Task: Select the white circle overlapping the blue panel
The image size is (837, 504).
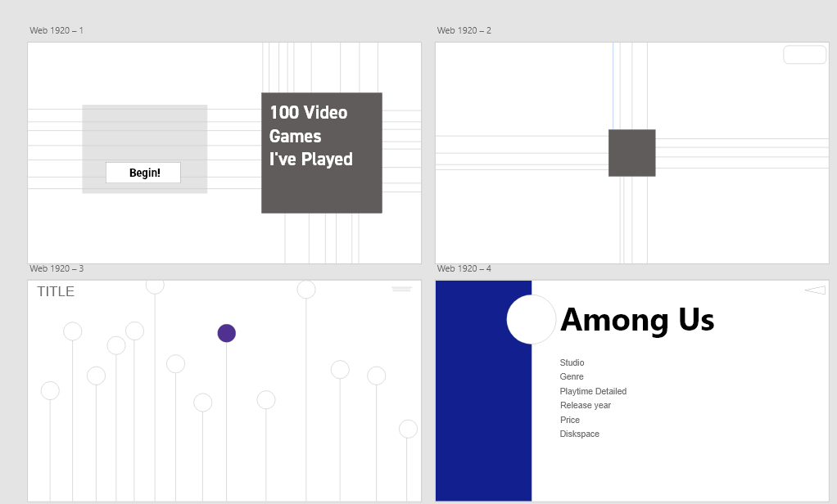Action: [x=532, y=319]
